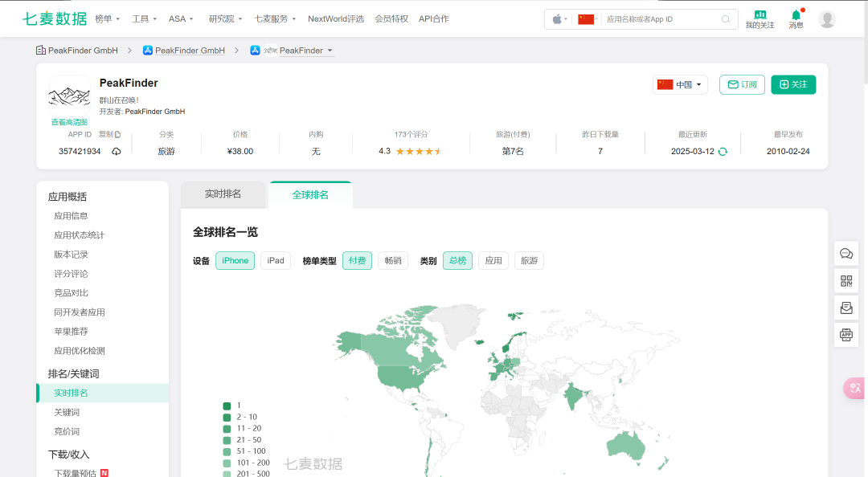Open 版本记录 in sidebar

(x=71, y=255)
